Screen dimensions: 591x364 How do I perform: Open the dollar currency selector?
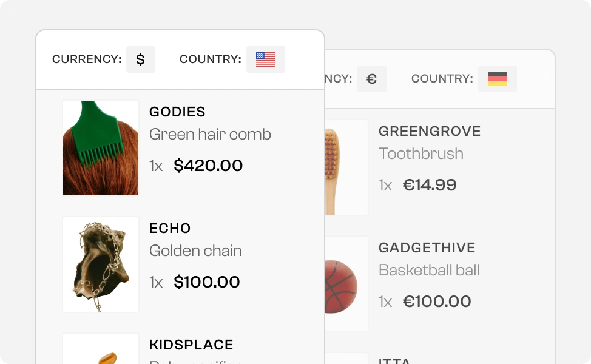[x=141, y=59]
